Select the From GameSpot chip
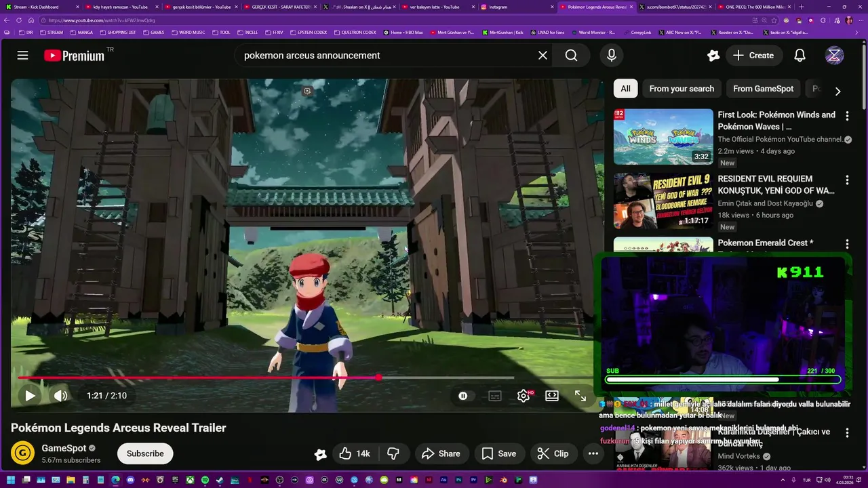The width and height of the screenshot is (868, 488). point(763,89)
